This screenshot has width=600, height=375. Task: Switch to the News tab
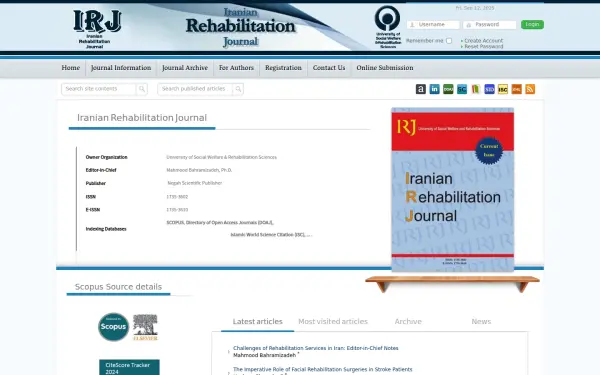pos(481,322)
